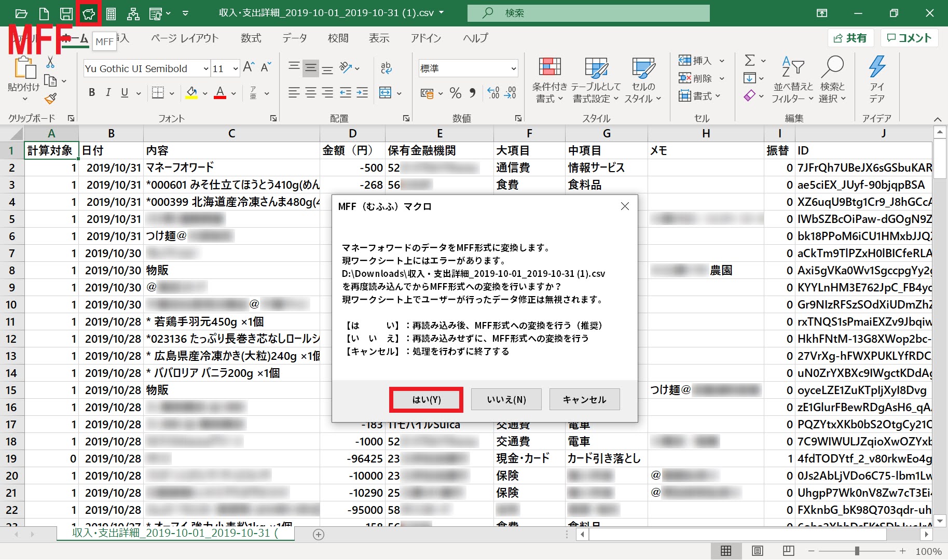
Task: Open the 条件付き書式 conditional formatting menu
Action: (x=549, y=80)
